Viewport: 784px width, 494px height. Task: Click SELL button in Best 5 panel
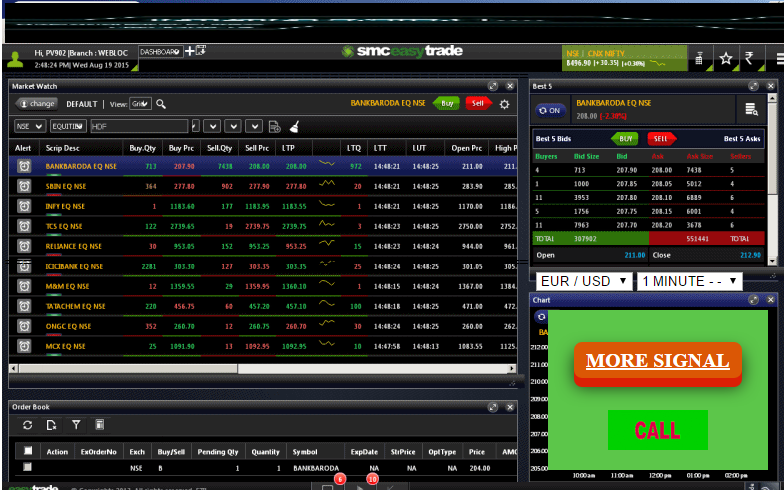point(661,139)
